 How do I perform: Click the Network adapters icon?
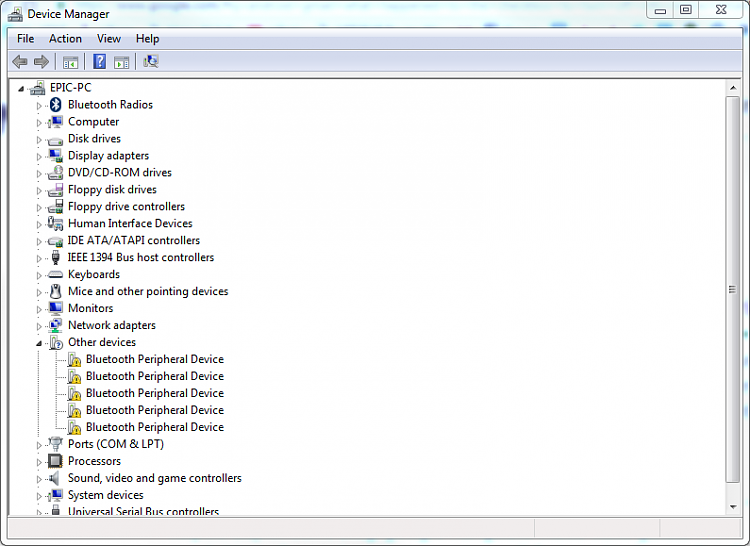click(55, 325)
